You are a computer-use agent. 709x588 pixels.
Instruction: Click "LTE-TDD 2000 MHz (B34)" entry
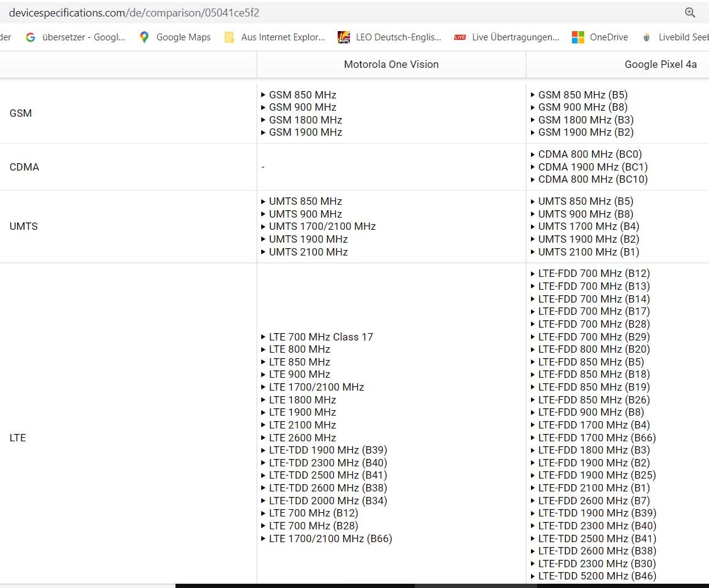pos(328,501)
